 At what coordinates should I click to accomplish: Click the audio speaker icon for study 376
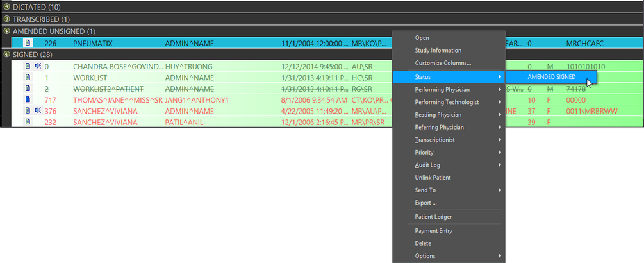[37, 110]
